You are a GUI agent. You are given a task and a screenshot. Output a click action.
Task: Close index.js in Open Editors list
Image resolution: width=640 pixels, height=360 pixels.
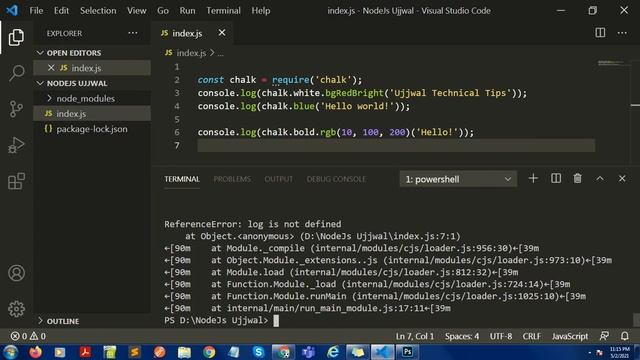pos(51,68)
